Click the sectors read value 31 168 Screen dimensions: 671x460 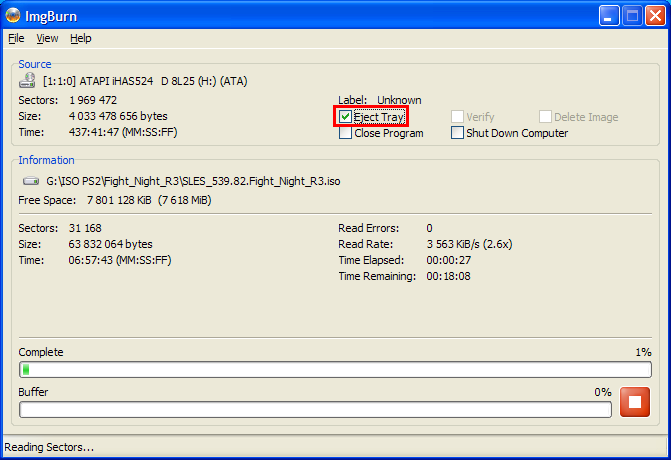(85, 228)
